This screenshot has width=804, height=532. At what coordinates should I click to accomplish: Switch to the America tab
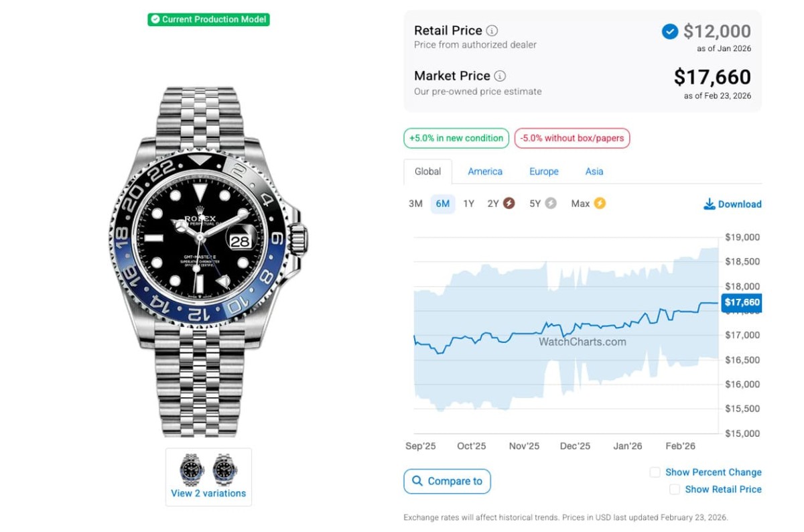pyautogui.click(x=485, y=172)
